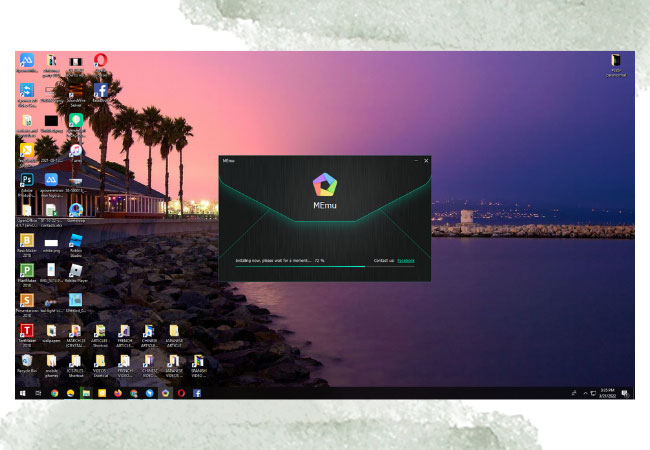650x450 pixels.
Task: Click the MEmu pentagon logo
Action: [x=325, y=185]
